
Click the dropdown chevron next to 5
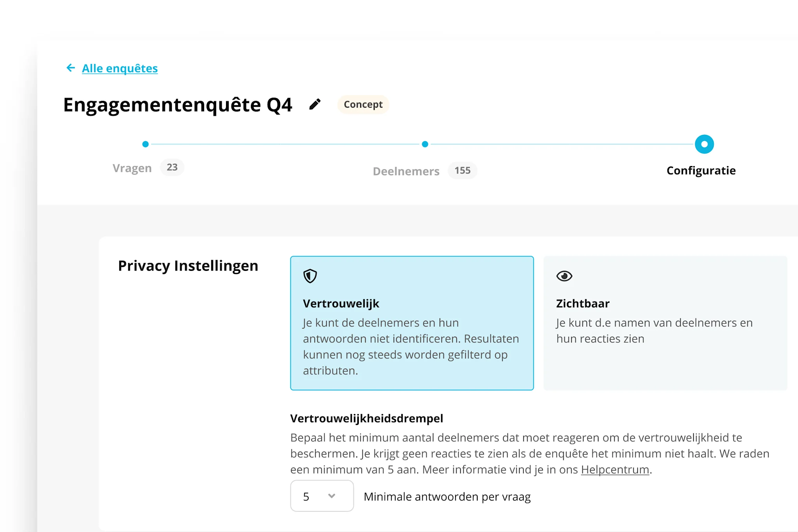click(x=332, y=496)
